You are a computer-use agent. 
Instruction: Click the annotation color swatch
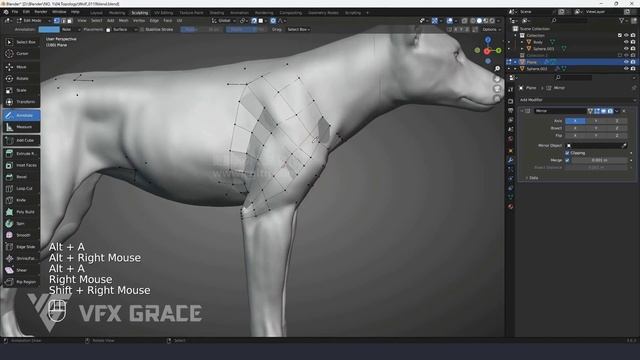[49, 29]
